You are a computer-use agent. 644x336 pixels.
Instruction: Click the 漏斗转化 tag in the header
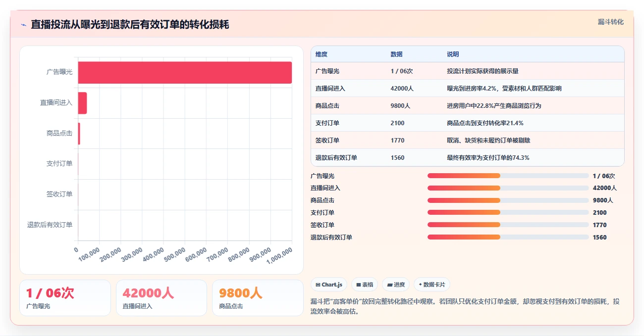610,22
